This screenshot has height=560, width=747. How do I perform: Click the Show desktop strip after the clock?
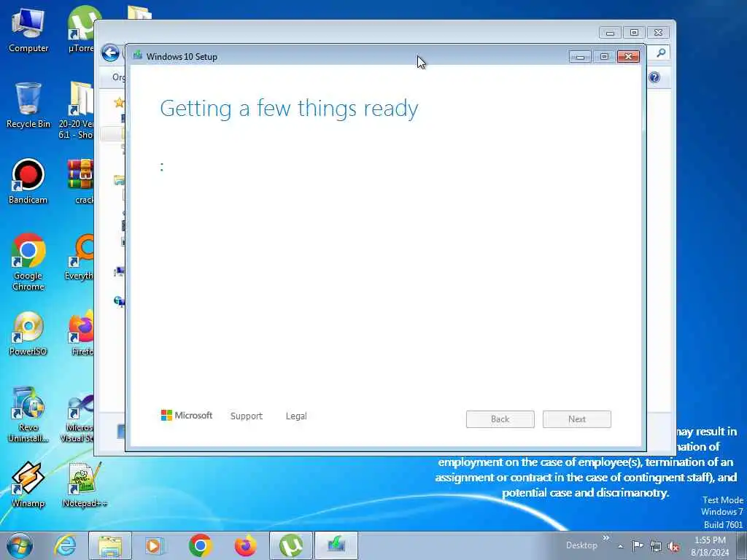(x=742, y=545)
